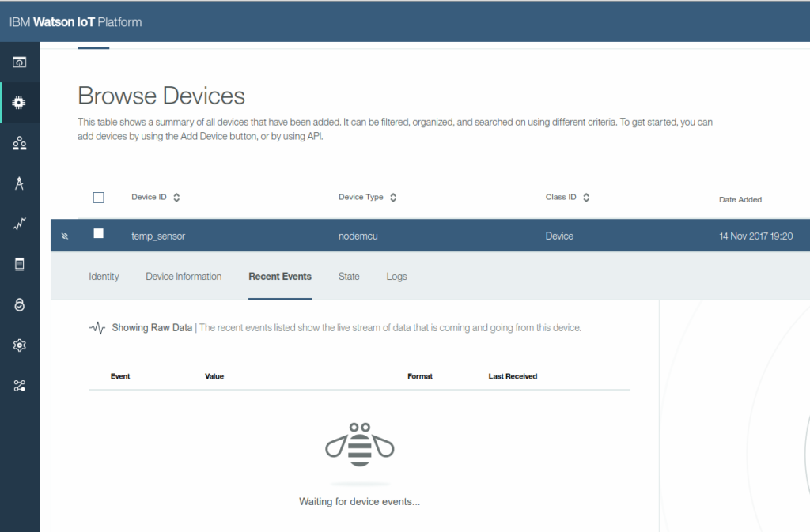Click the Value column header

(214, 376)
